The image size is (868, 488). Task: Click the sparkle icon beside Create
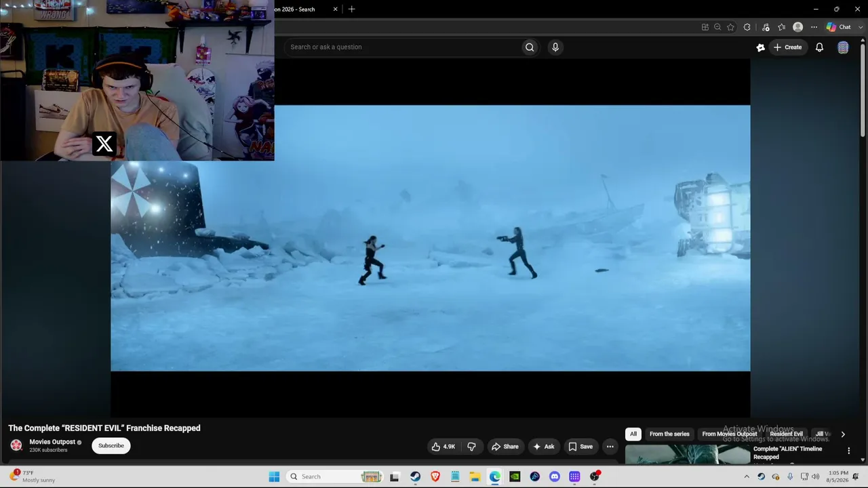click(761, 47)
